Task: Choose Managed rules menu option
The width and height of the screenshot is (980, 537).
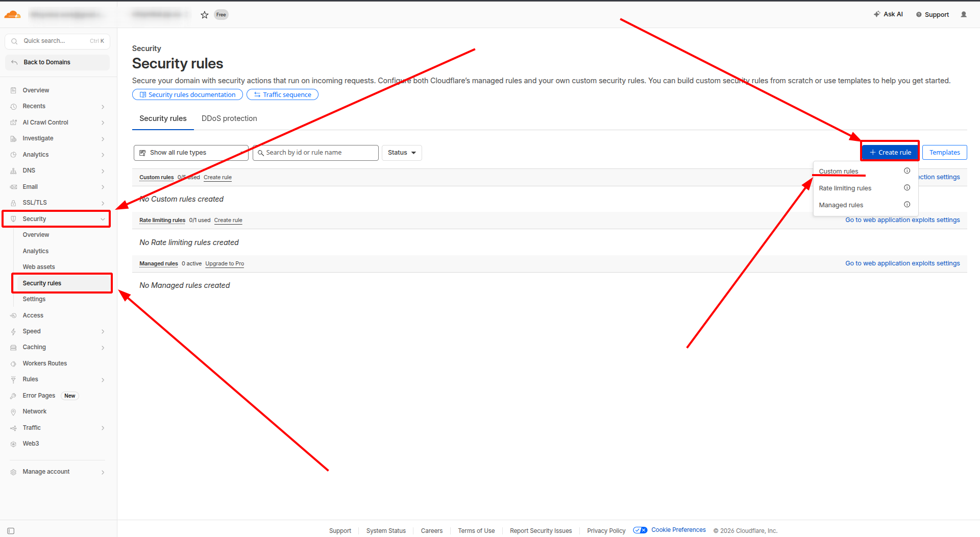Action: (841, 205)
